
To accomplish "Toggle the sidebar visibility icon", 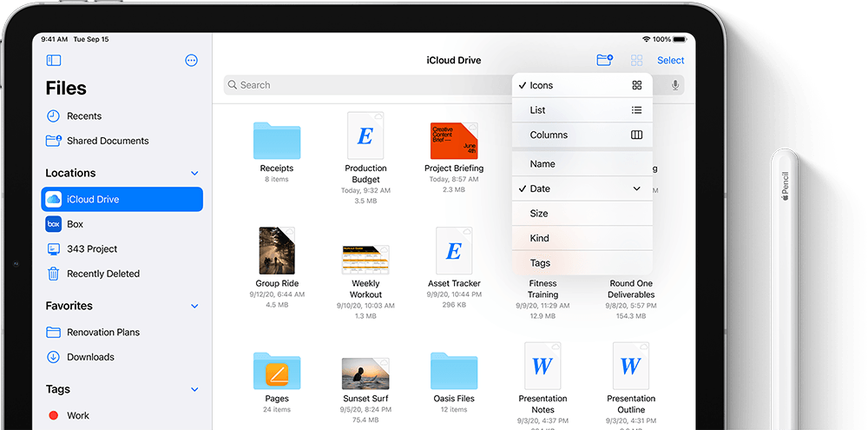I will tap(54, 61).
